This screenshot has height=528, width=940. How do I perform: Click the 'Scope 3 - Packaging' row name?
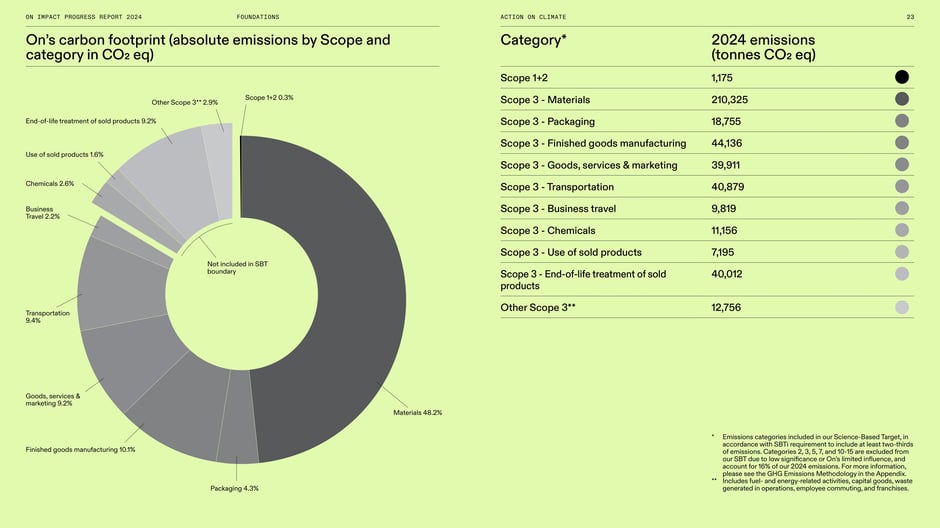tap(547, 122)
